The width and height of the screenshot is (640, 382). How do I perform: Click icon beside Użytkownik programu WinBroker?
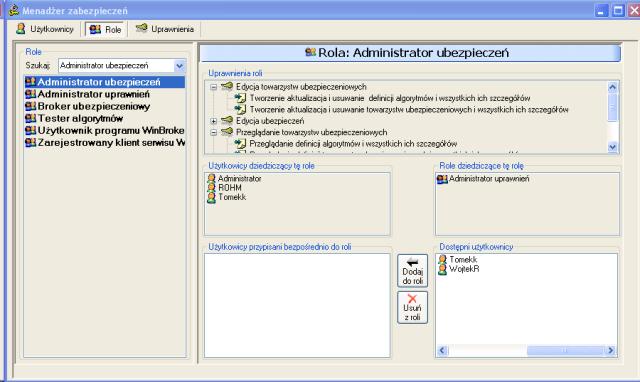point(31,131)
